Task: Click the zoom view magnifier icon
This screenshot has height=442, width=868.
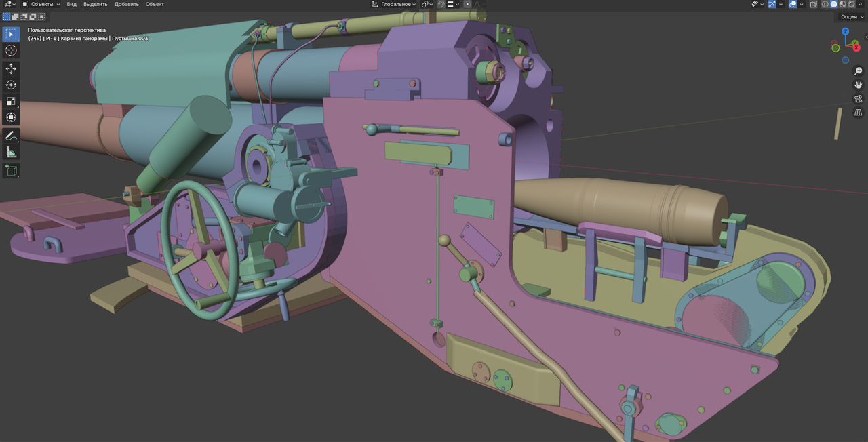Action: (858, 71)
